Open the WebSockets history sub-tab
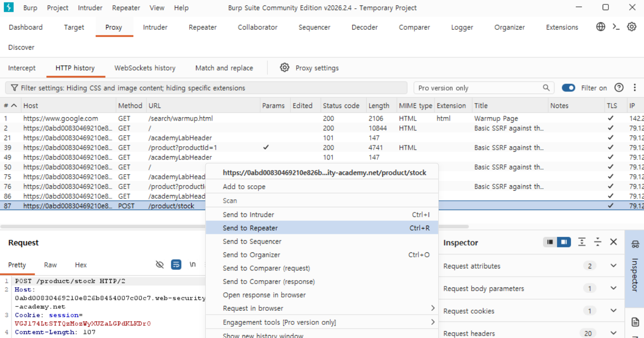Viewport: 644px width, 338px height. [145, 68]
